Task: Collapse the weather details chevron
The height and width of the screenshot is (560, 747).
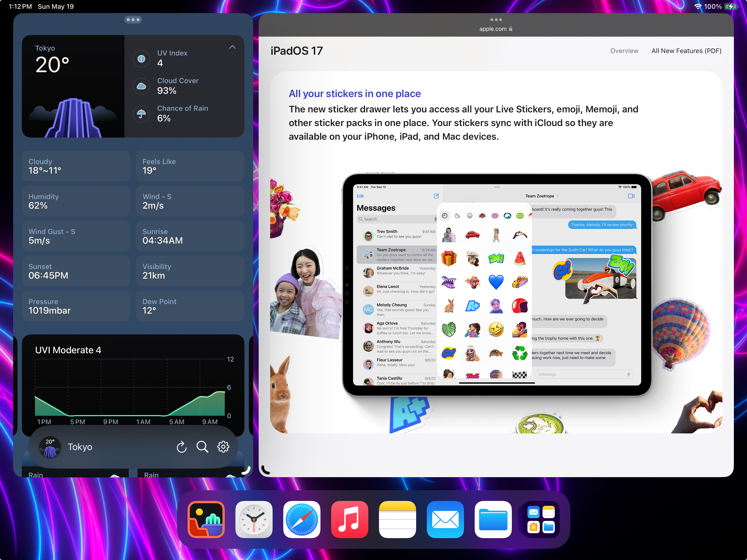Action: tap(232, 47)
